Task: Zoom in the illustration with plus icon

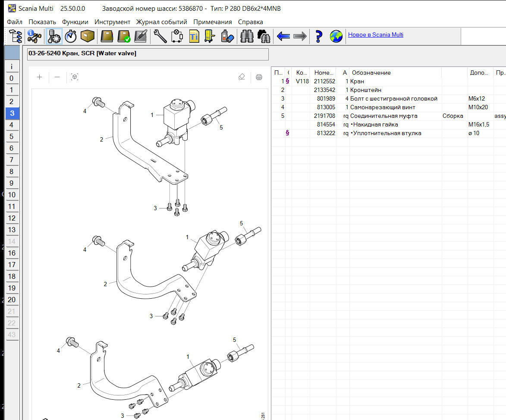Action: coord(39,77)
